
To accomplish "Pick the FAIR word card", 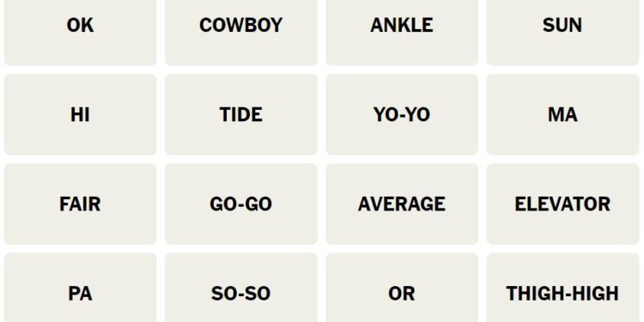I will tap(80, 204).
